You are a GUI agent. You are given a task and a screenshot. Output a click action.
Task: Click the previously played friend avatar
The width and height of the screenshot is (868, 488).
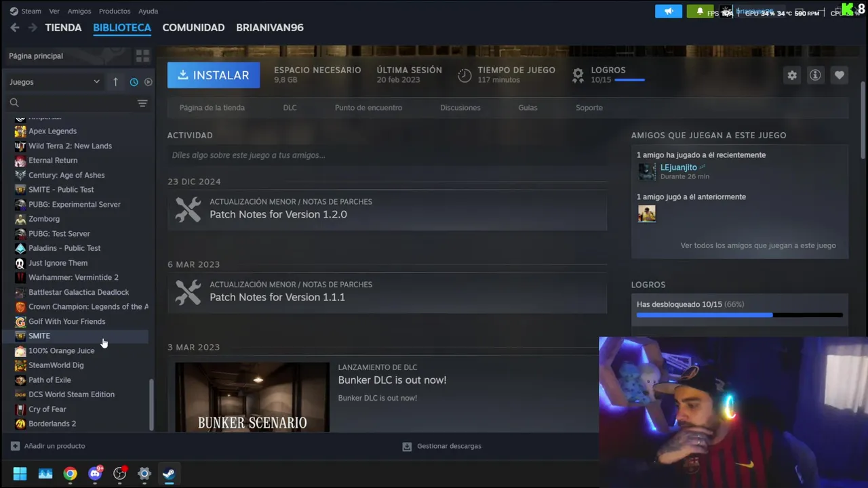point(647,213)
